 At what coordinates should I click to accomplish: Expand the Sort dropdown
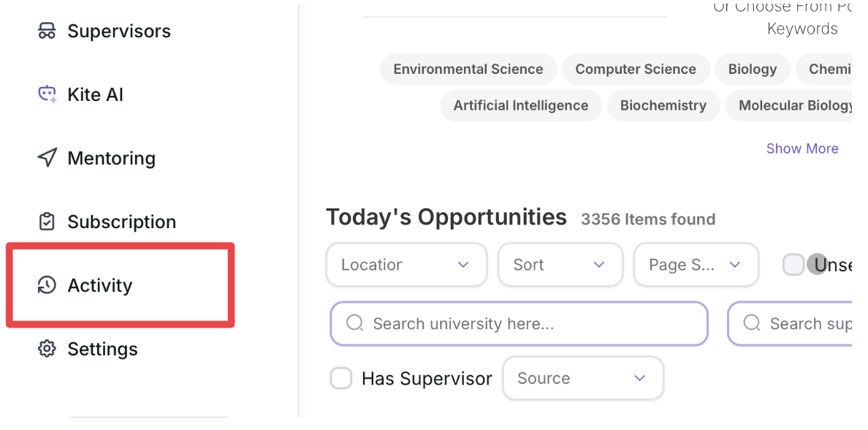[x=560, y=265]
